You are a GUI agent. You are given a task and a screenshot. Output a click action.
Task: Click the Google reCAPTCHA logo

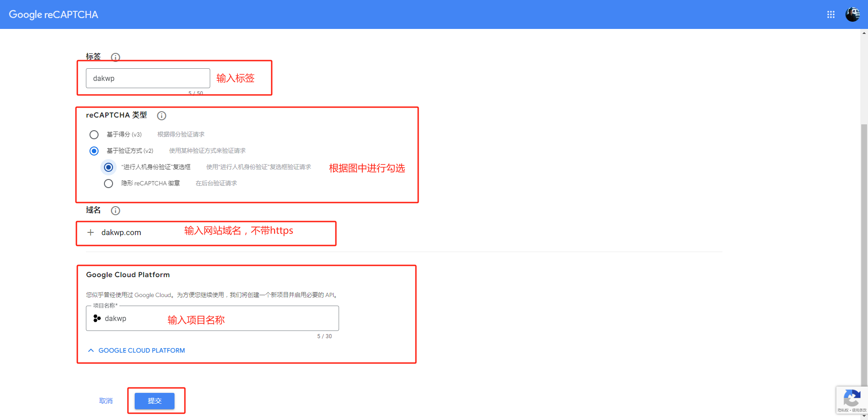tap(53, 14)
